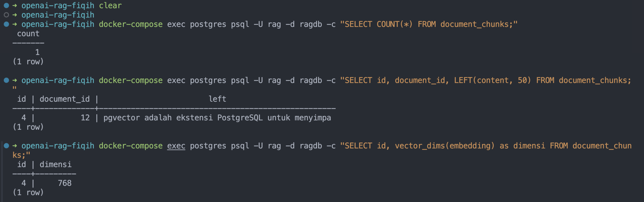Click the left column header
Viewport: 644px width, 202px height.
[x=217, y=99]
